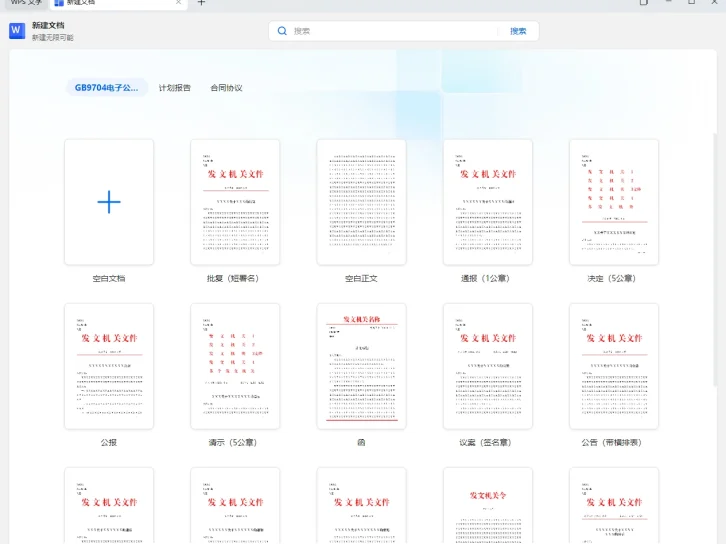Click the blue plus icon for blank document

tap(109, 202)
